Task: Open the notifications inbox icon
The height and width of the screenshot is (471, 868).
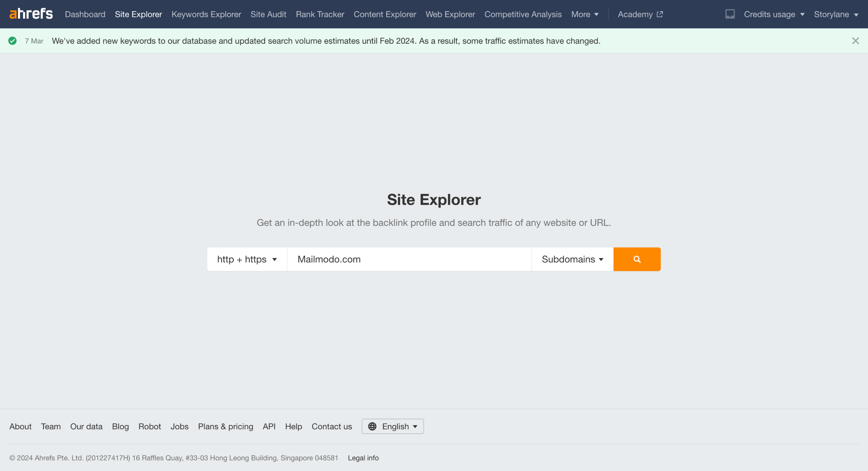Action: pos(730,14)
